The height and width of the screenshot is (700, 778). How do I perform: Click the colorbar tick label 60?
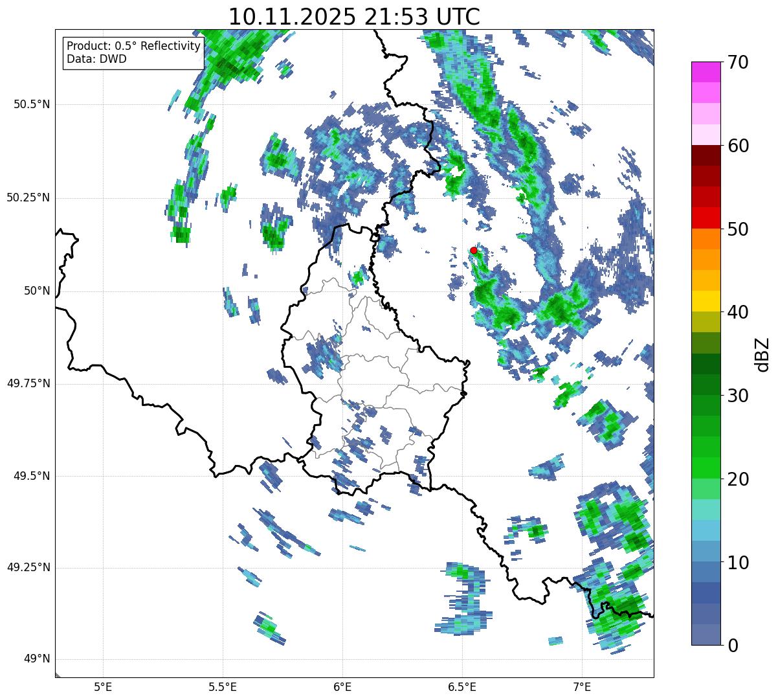point(738,146)
